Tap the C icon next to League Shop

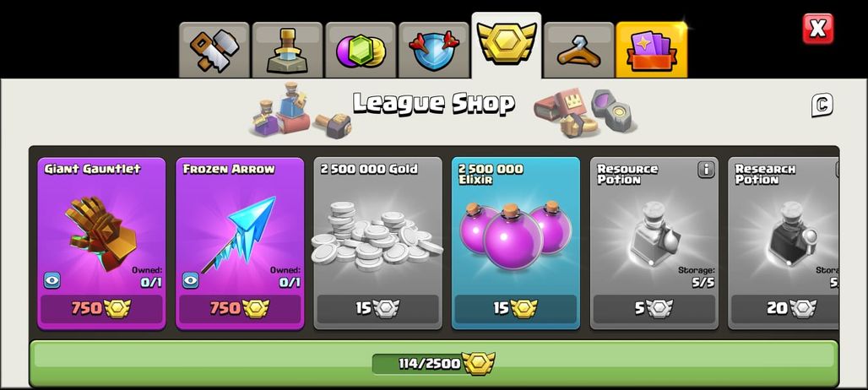(822, 106)
